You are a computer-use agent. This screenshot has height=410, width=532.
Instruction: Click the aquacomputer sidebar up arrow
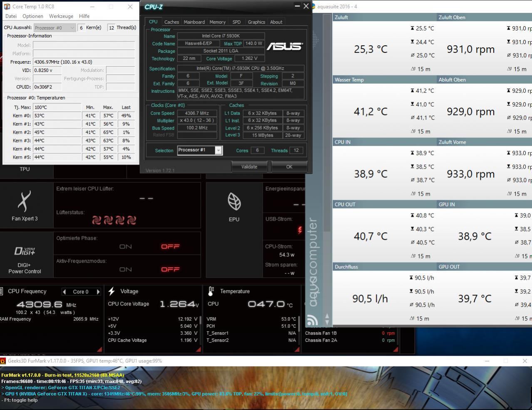[327, 316]
